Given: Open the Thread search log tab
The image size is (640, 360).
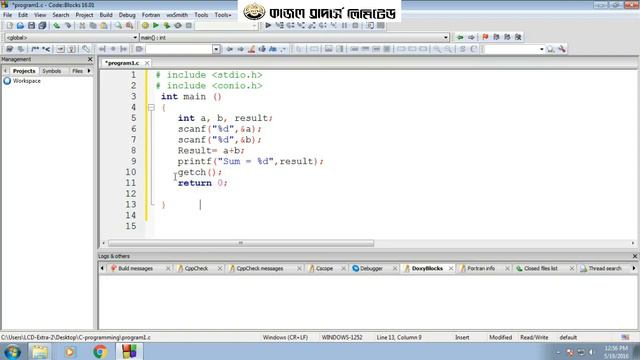Looking at the screenshot, I should 604,269.
